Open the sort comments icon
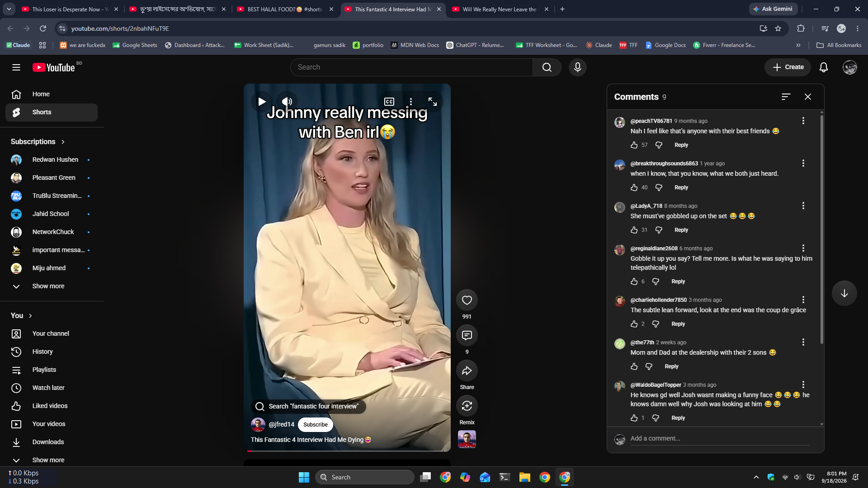This screenshot has height=488, width=868. (x=786, y=97)
